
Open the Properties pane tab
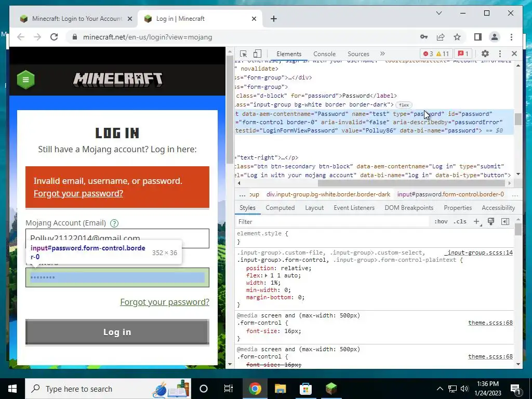(x=458, y=208)
